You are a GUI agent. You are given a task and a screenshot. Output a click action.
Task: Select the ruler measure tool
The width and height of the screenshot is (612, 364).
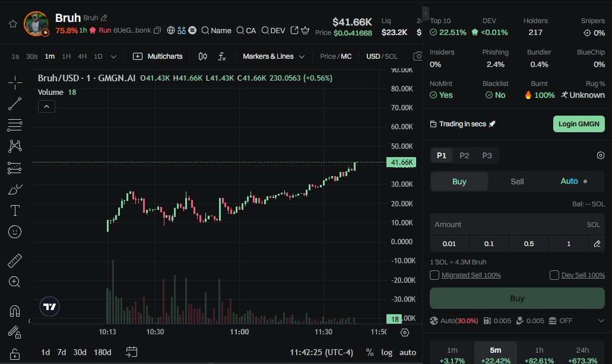click(x=15, y=261)
